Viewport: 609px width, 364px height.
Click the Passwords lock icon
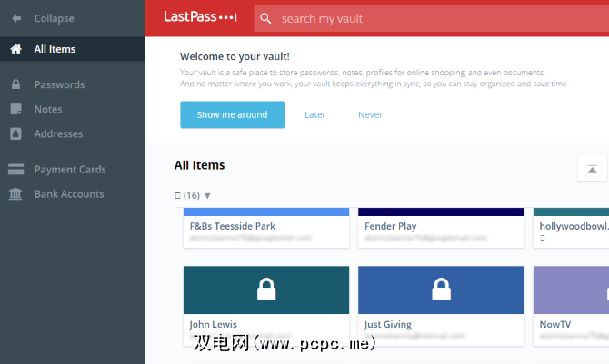[x=16, y=84]
